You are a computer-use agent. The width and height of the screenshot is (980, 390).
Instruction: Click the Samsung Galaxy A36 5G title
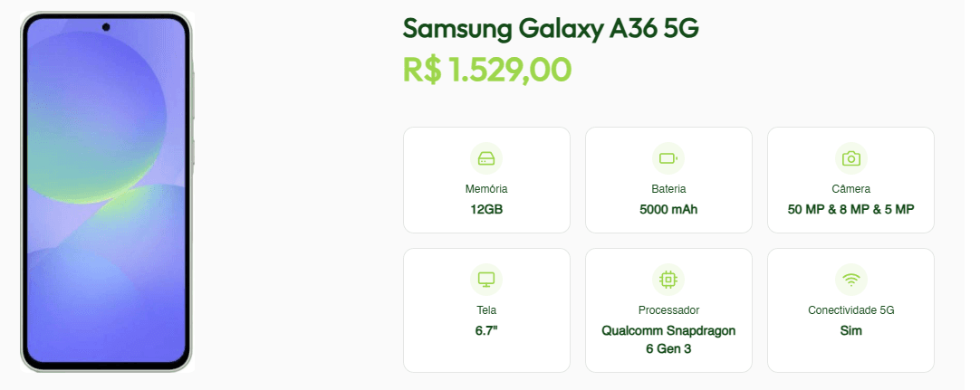click(551, 28)
